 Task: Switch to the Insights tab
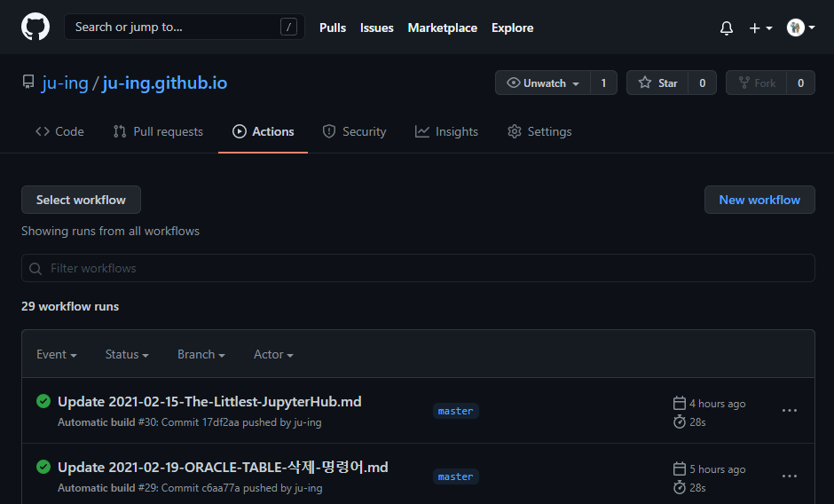point(446,131)
